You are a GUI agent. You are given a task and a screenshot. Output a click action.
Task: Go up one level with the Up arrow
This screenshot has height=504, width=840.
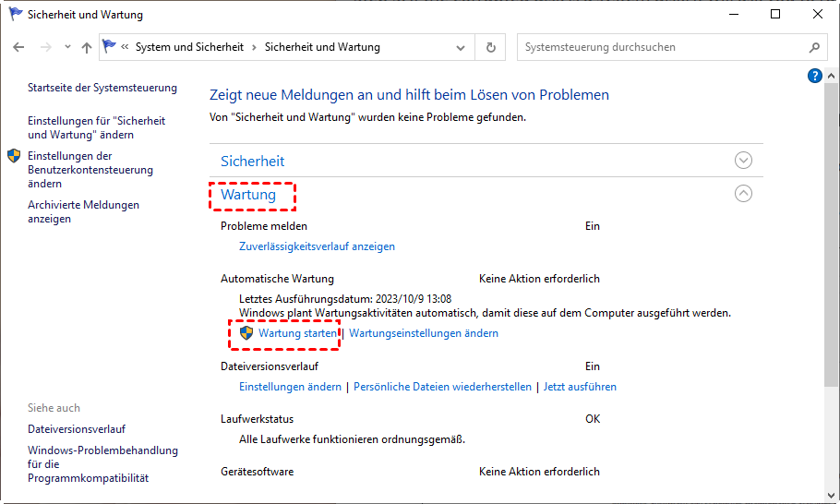[x=86, y=47]
